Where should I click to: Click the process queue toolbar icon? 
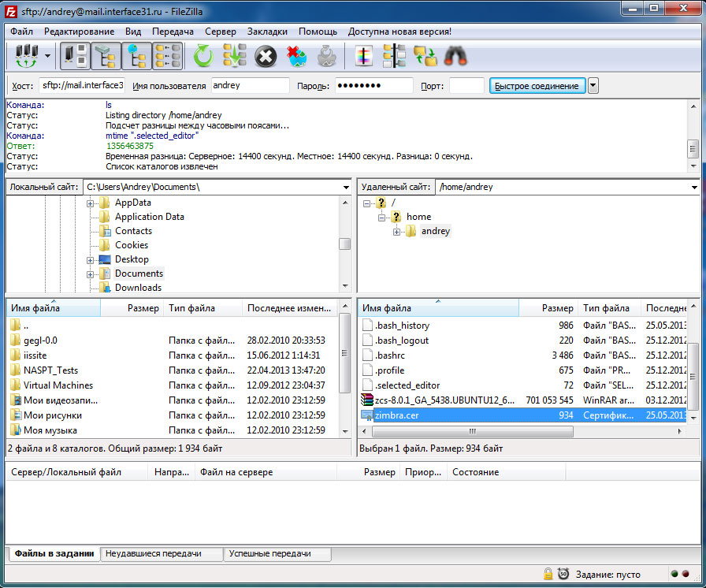[235, 56]
